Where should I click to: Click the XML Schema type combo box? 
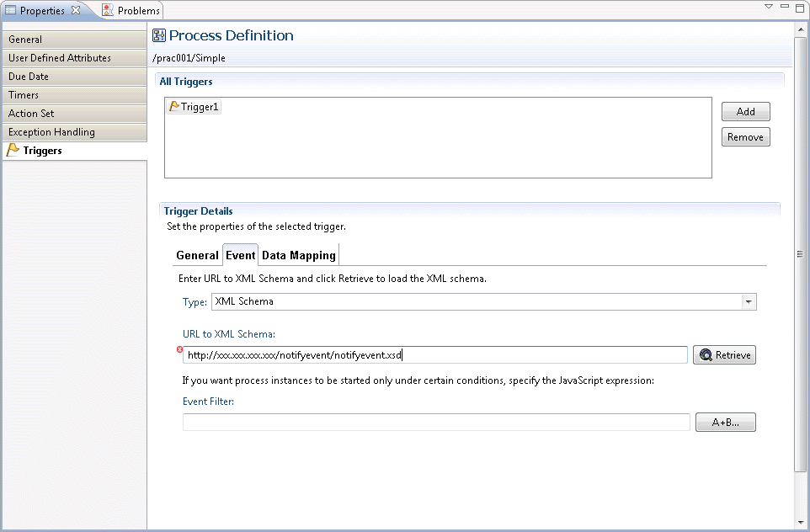[483, 301]
